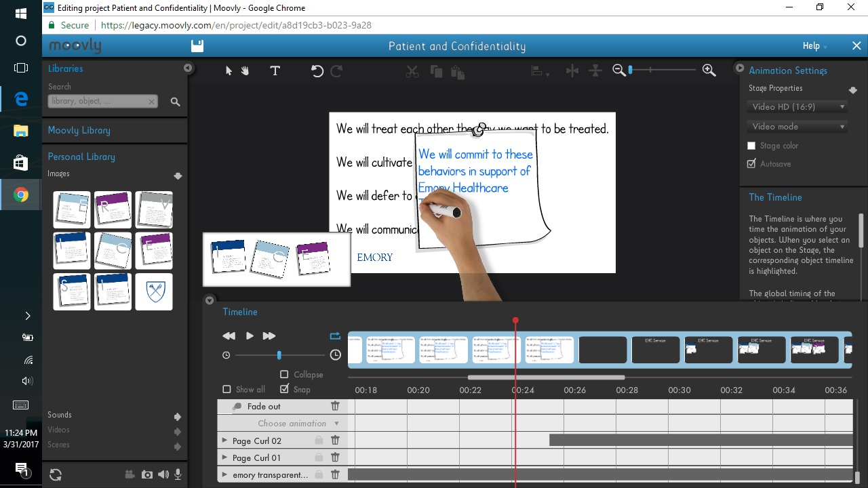
Task: Zoom out of the stage
Action: click(618, 70)
